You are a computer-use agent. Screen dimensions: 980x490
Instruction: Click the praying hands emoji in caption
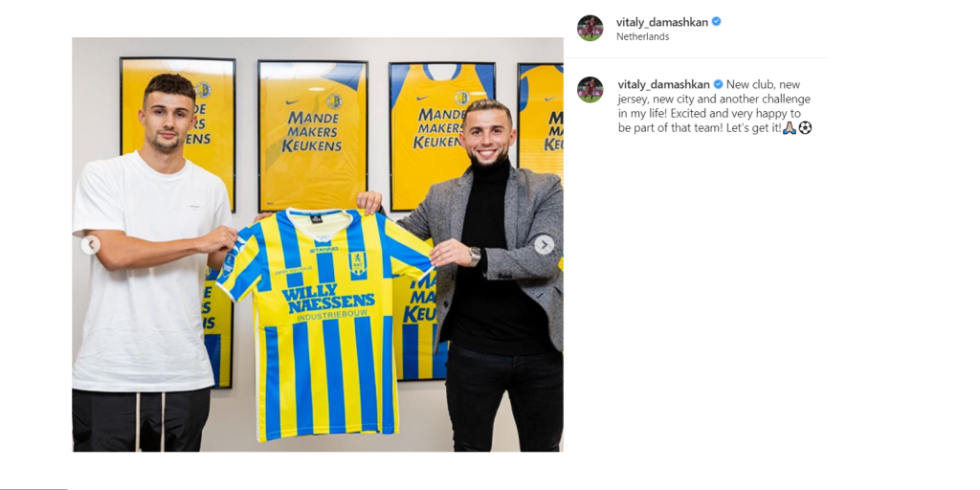point(790,127)
